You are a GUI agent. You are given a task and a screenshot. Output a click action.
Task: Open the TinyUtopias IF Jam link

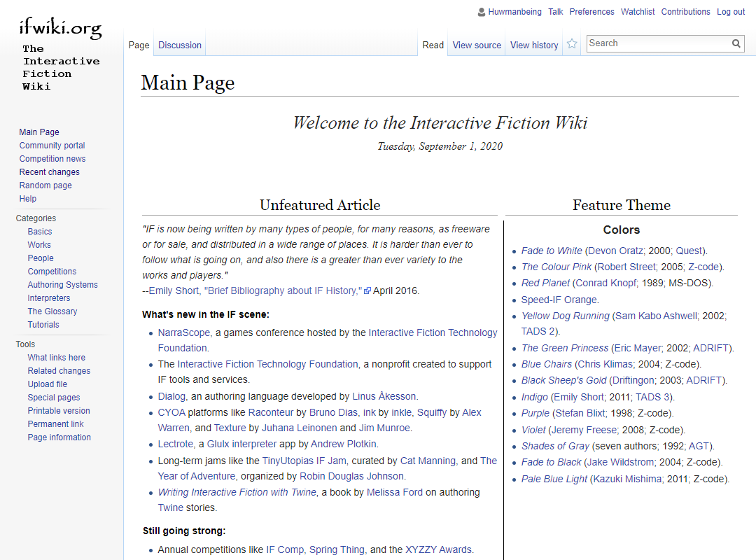click(304, 461)
